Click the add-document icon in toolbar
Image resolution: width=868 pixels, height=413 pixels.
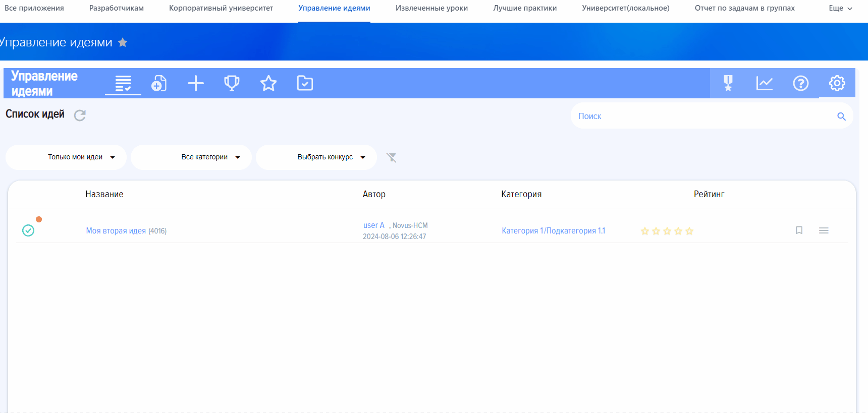point(159,83)
